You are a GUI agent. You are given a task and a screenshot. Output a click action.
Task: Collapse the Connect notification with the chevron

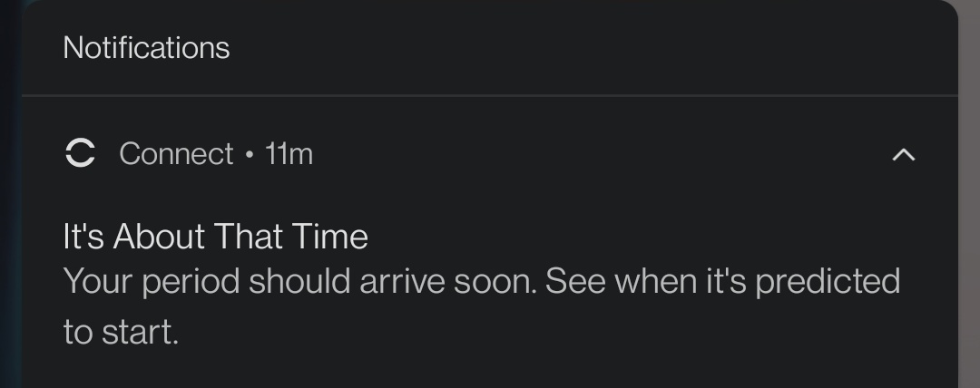click(x=903, y=155)
